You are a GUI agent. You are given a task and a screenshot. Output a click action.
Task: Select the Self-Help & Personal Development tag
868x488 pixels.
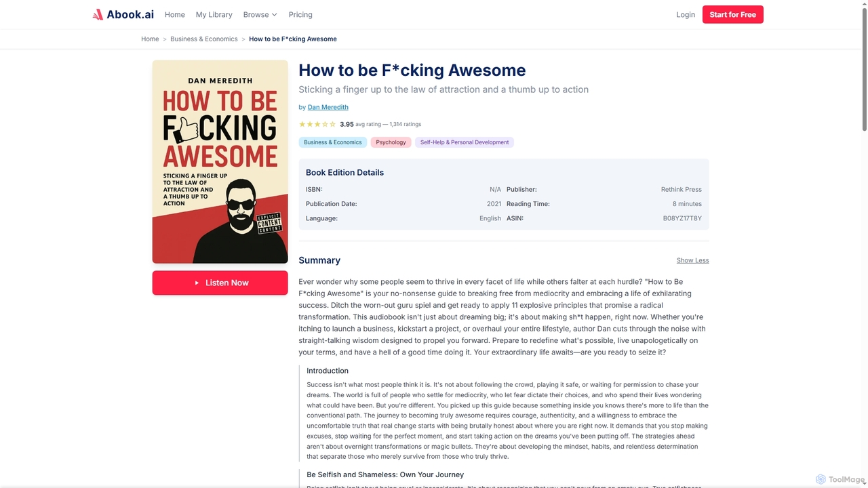(x=465, y=142)
